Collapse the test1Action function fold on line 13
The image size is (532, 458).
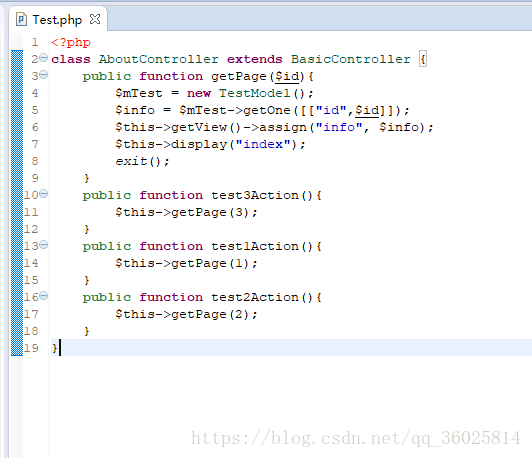[43, 245]
